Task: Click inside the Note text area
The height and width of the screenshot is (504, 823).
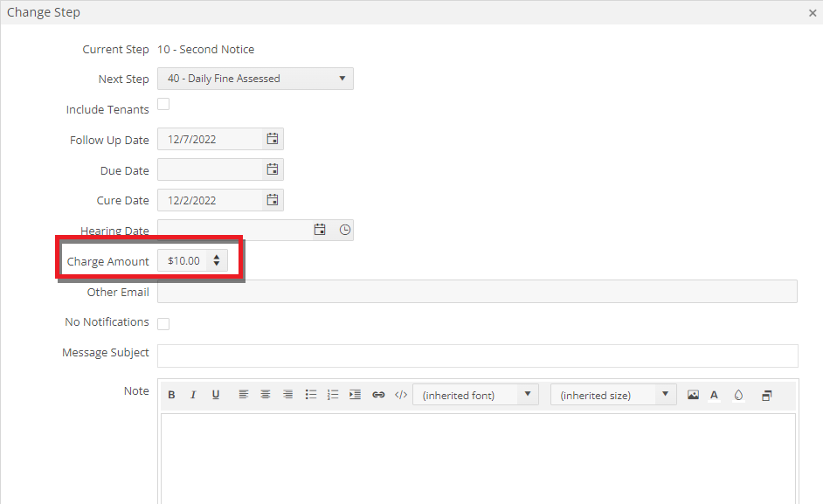Action: [x=478, y=459]
